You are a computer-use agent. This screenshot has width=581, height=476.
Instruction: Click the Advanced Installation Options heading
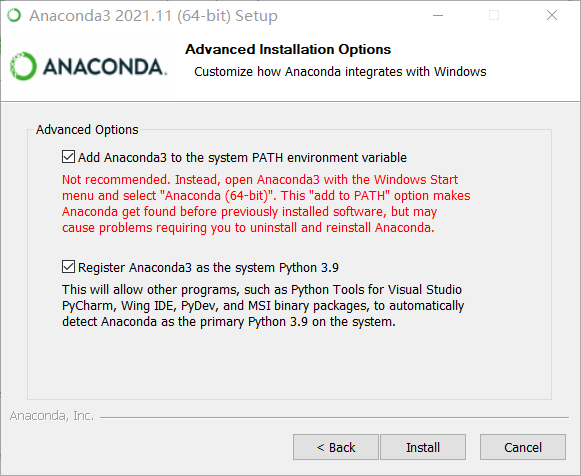288,49
